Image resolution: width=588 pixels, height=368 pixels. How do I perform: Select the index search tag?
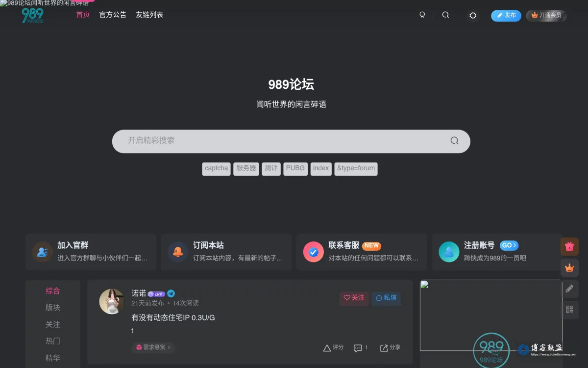(x=321, y=168)
